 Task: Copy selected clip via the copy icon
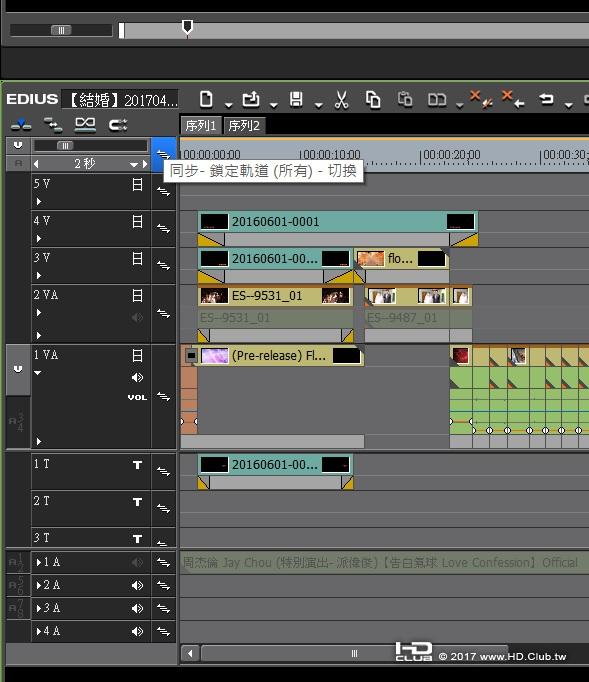(373, 100)
